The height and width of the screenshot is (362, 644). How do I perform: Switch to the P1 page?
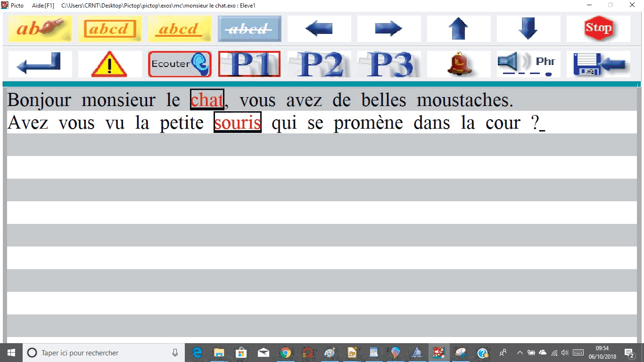pos(249,64)
